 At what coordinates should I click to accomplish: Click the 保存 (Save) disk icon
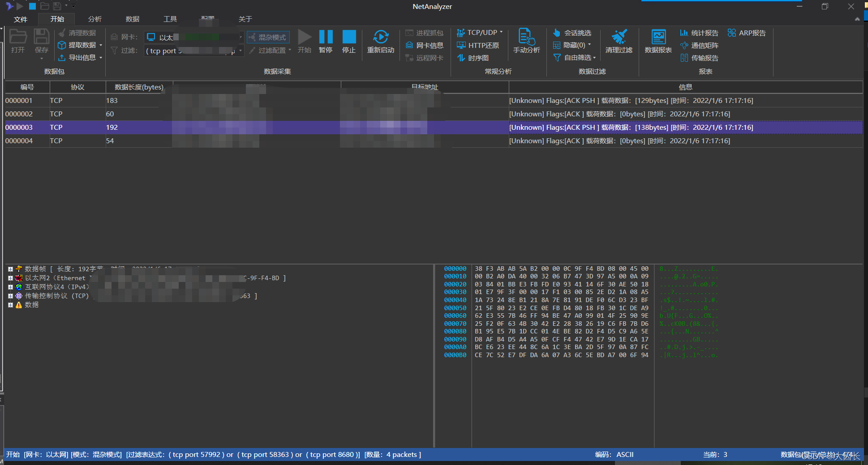(42, 37)
